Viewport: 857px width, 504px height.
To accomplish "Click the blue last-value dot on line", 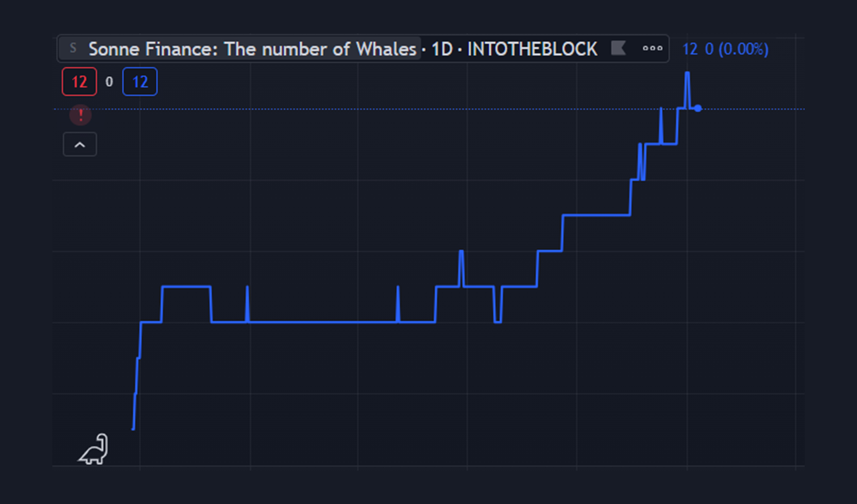I will pos(698,109).
